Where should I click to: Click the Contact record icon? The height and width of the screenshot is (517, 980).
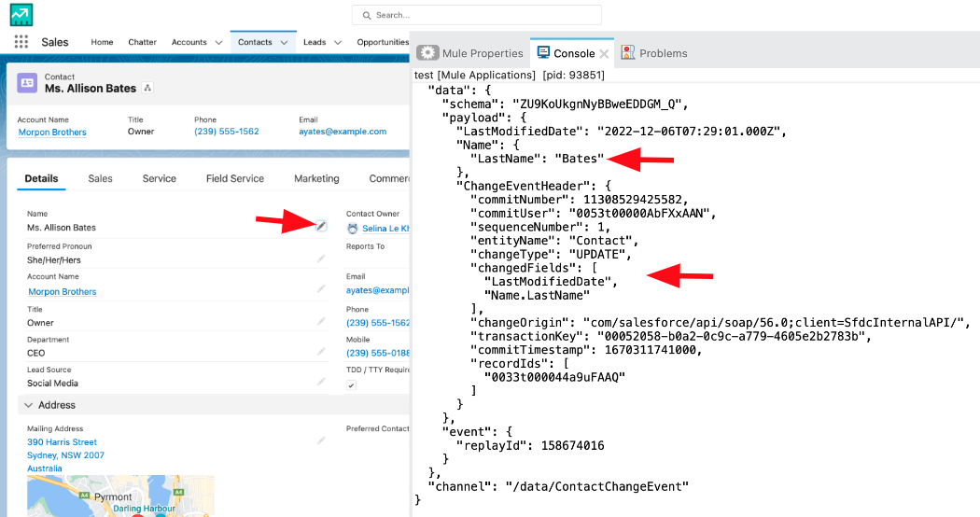click(27, 82)
